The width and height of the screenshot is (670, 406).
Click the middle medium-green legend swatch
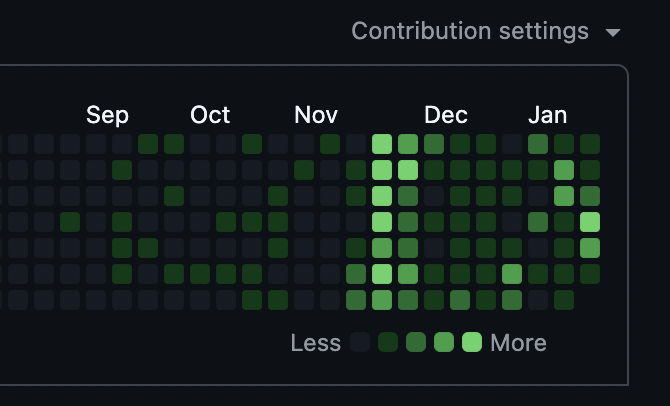coord(416,342)
